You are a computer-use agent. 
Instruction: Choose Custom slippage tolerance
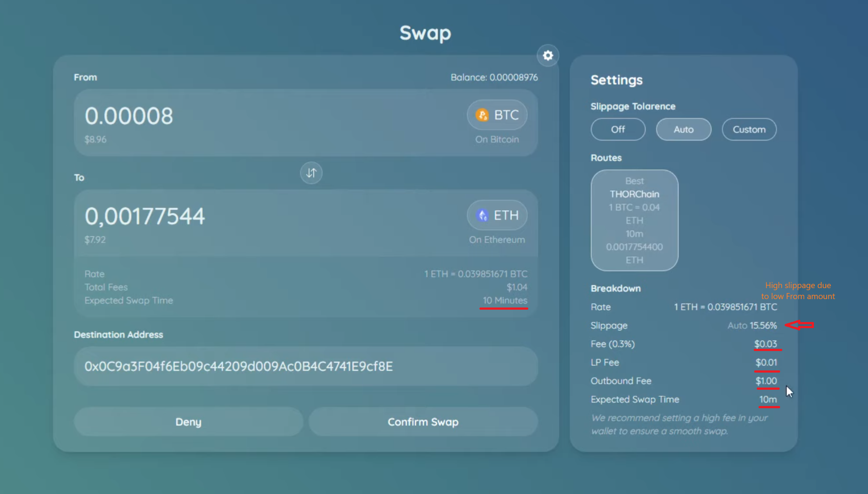click(748, 129)
